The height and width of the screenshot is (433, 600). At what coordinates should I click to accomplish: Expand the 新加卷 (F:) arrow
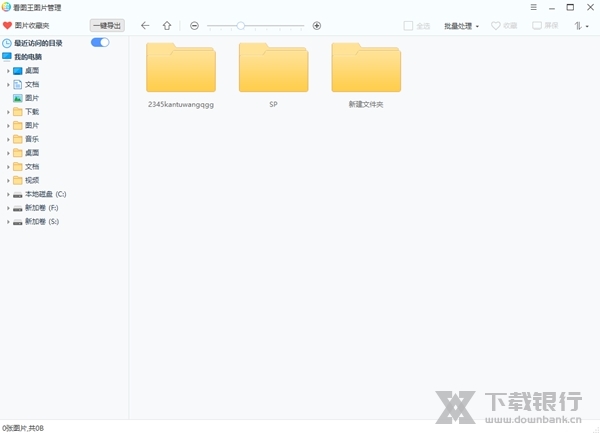(8, 208)
